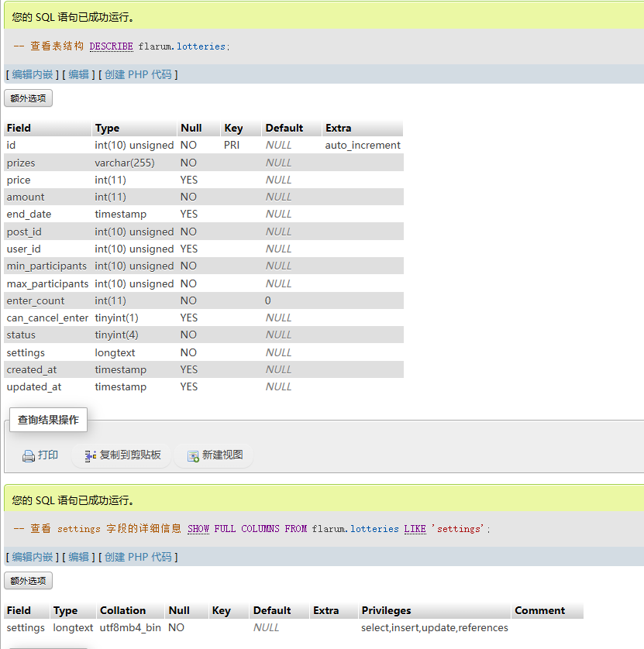The image size is (644, 649).
Task: Open 编辑 link under DESCRIBE query
Action: click(79, 74)
